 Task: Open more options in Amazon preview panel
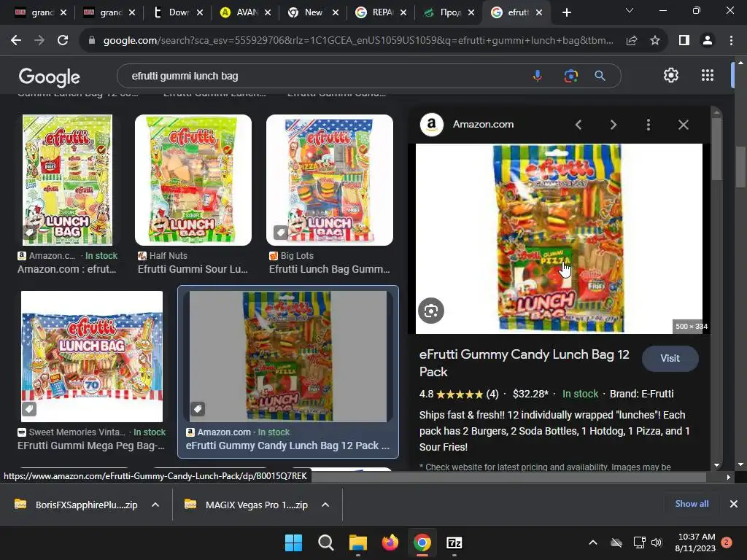648,125
